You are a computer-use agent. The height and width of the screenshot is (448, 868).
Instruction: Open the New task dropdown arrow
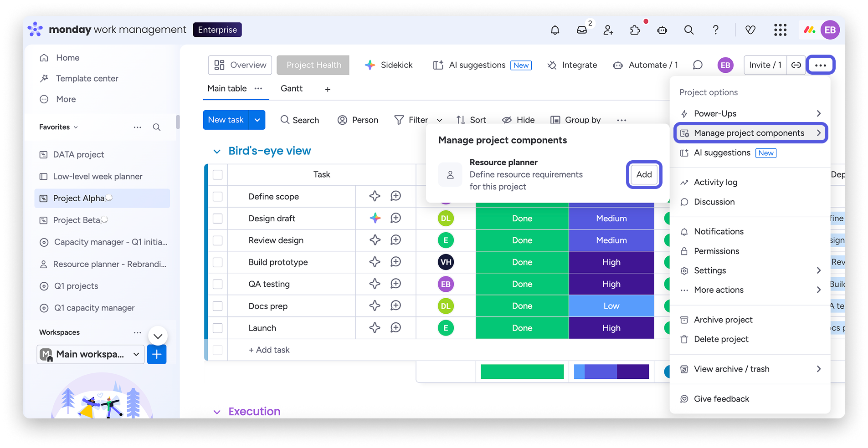[257, 120]
